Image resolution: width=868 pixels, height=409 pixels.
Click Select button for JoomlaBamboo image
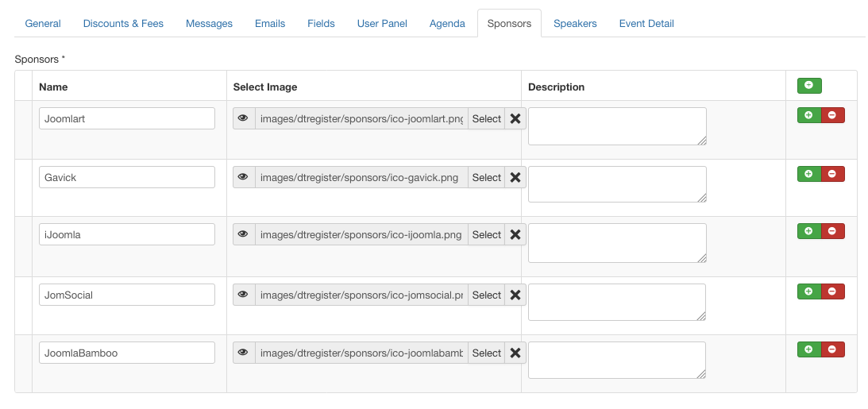click(x=487, y=353)
